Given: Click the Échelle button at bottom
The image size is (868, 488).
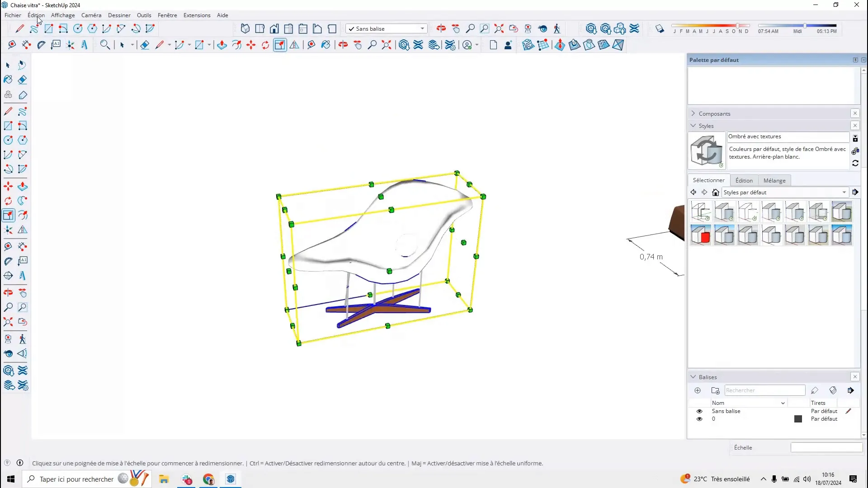Looking at the screenshot, I should click(x=743, y=447).
